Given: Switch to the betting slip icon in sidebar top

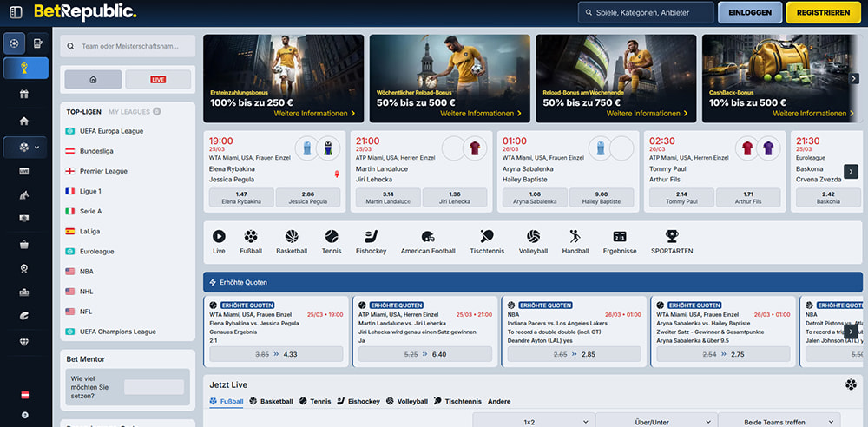Looking at the screenshot, I should [38, 43].
